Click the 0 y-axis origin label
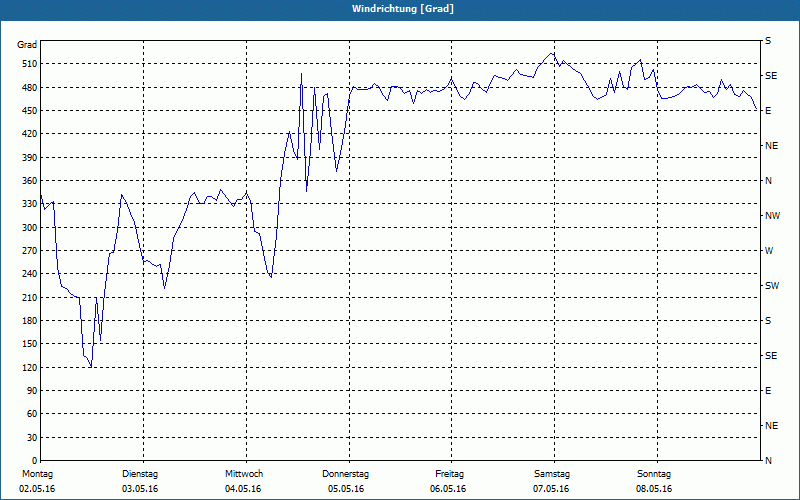Viewport: 800px width, 500px height. (x=35, y=461)
